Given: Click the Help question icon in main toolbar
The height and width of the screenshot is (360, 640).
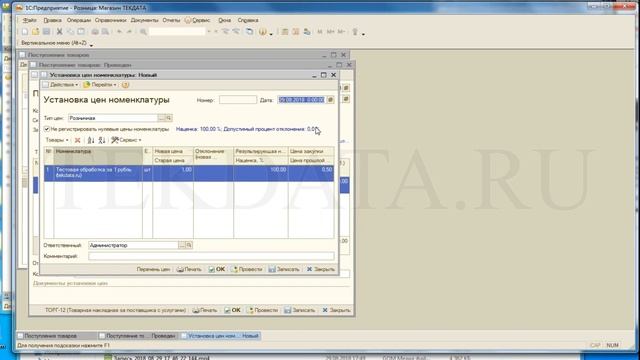Looking at the screenshot, I should [x=262, y=31].
